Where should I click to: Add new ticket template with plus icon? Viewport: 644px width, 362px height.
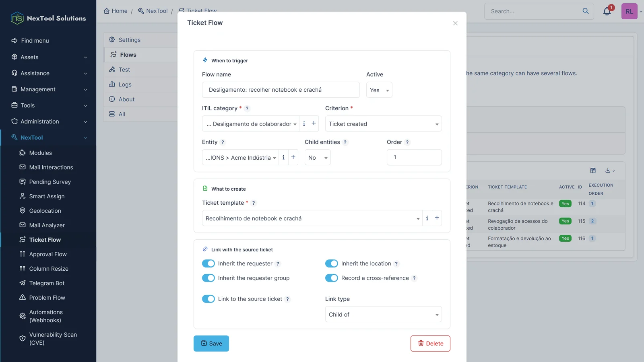pyautogui.click(x=437, y=218)
